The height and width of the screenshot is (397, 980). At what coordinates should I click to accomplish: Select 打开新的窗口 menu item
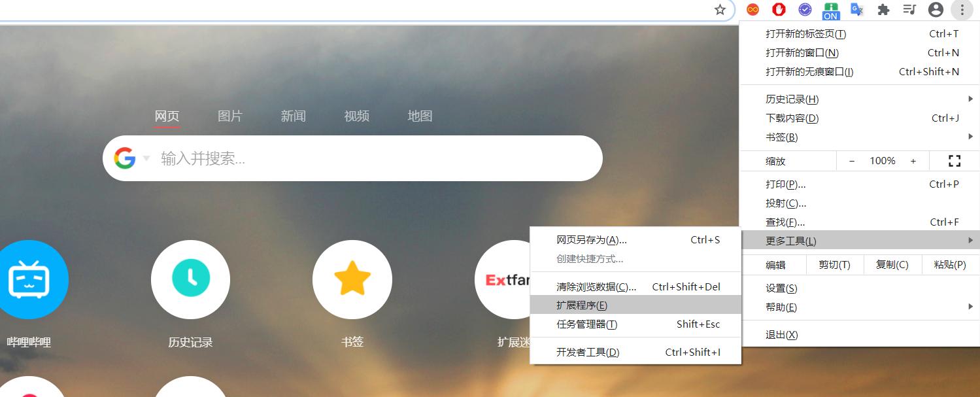coord(860,53)
